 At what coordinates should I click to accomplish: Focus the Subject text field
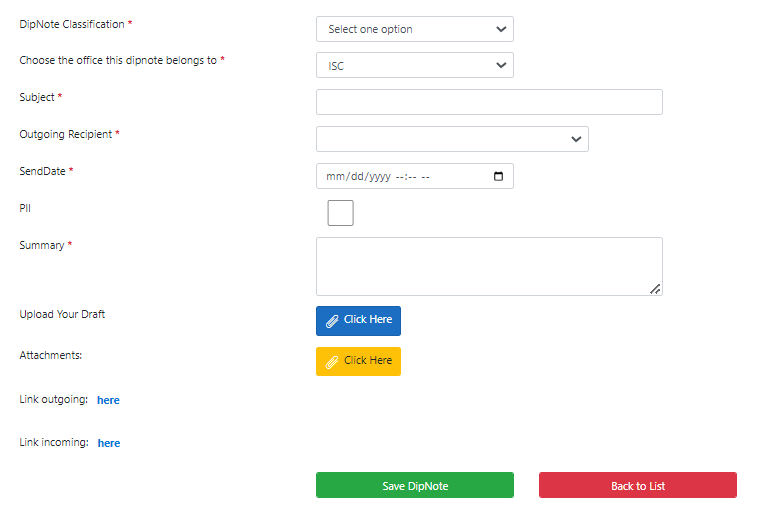489,102
